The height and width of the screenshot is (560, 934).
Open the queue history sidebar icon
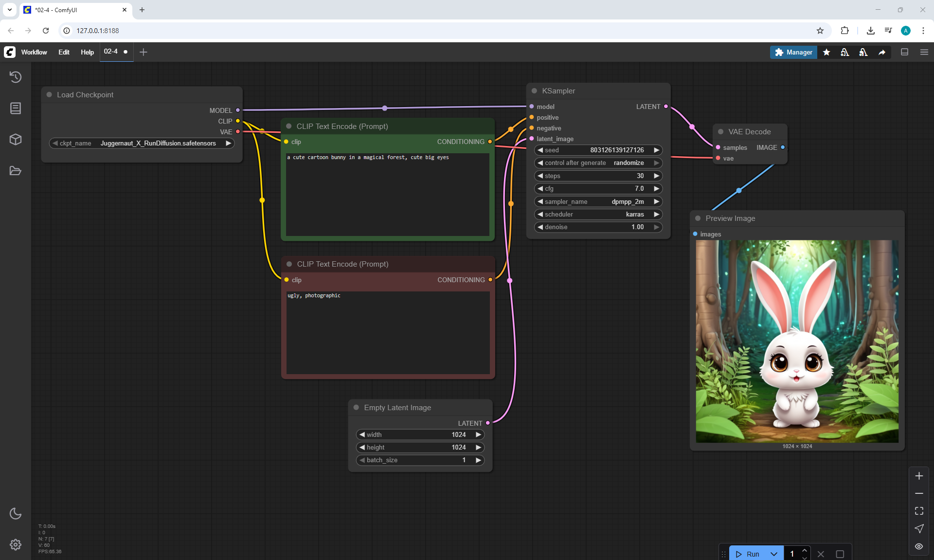[x=16, y=77]
